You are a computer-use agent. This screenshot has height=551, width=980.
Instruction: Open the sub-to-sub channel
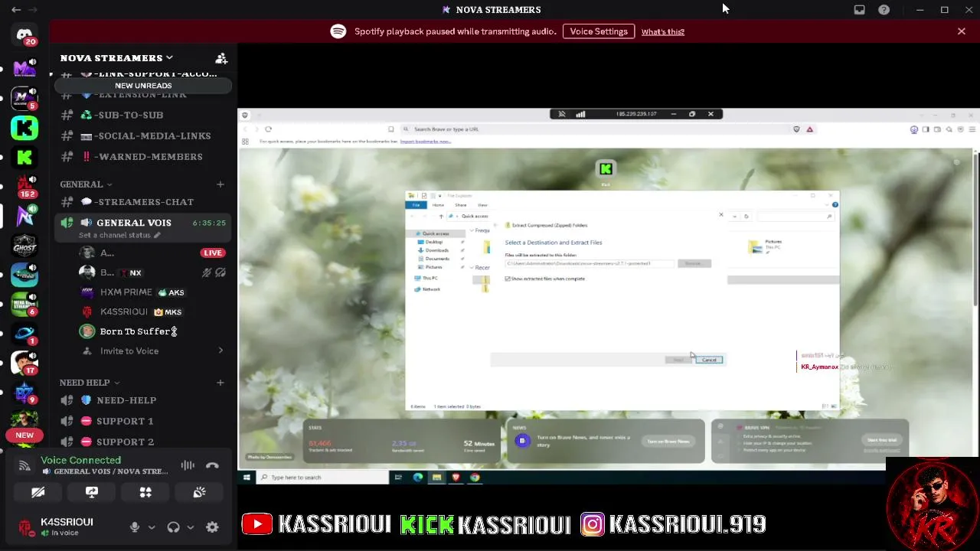[x=142, y=116]
